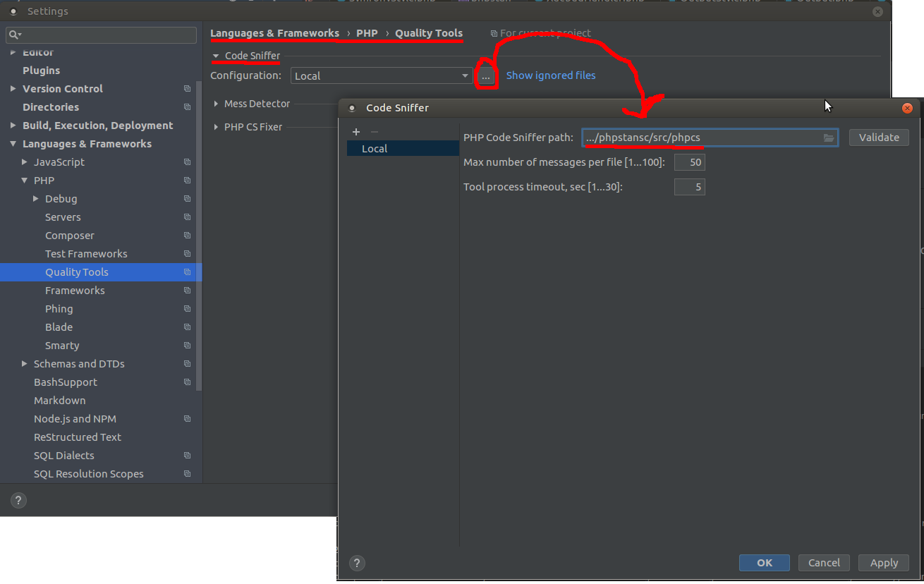Open help in the Code Sniffer dialog
924x584 pixels.
pyautogui.click(x=357, y=563)
